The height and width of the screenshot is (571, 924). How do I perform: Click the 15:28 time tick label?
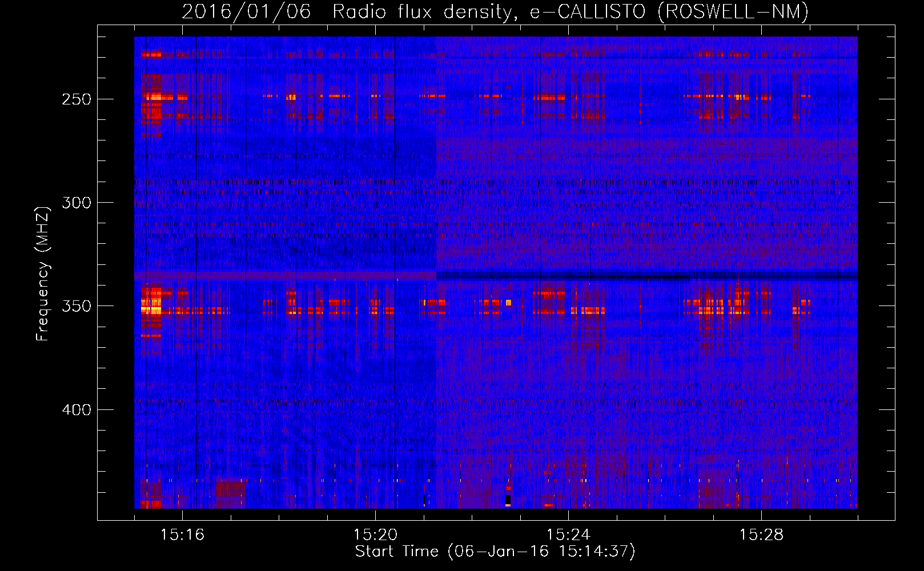pos(761,535)
